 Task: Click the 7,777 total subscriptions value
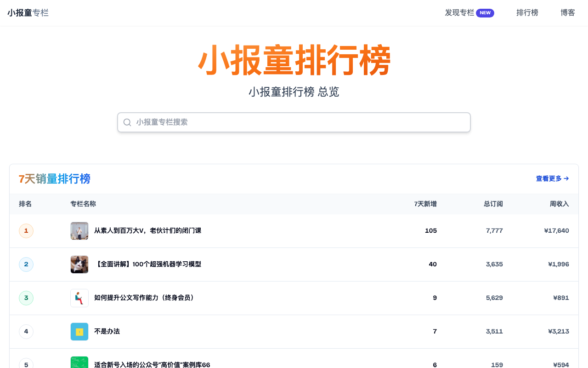(494, 231)
